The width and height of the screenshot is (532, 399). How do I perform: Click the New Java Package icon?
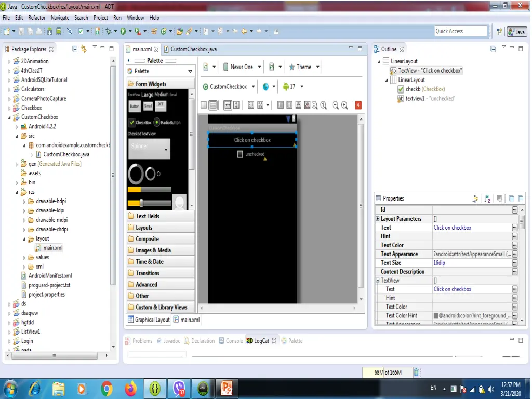154,32
